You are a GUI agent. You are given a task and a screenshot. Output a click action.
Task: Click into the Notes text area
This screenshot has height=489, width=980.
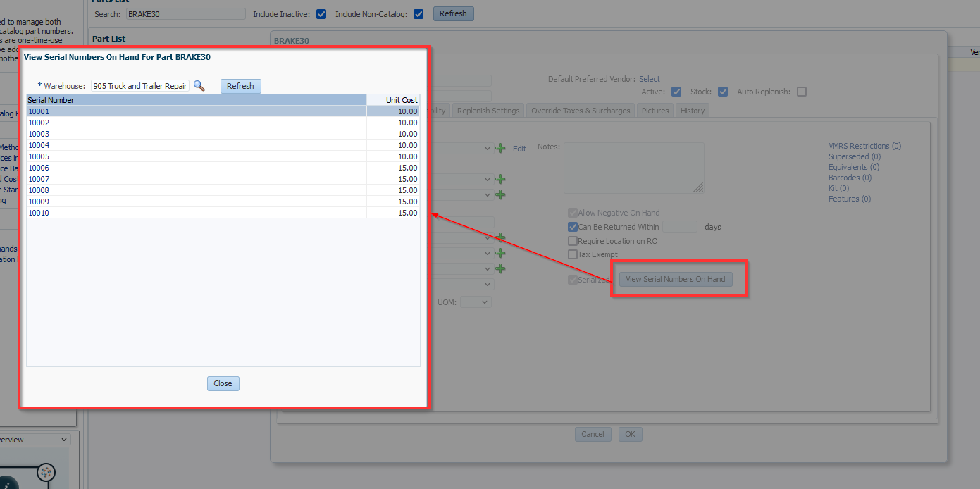(x=634, y=168)
